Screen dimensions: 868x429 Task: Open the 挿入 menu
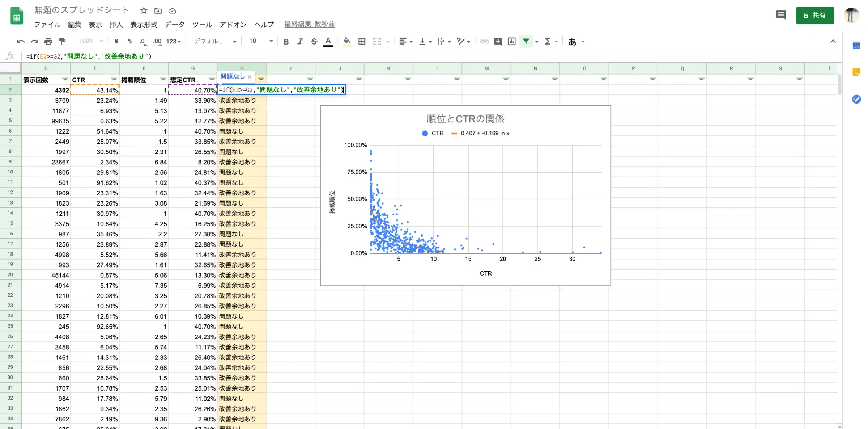(x=116, y=24)
